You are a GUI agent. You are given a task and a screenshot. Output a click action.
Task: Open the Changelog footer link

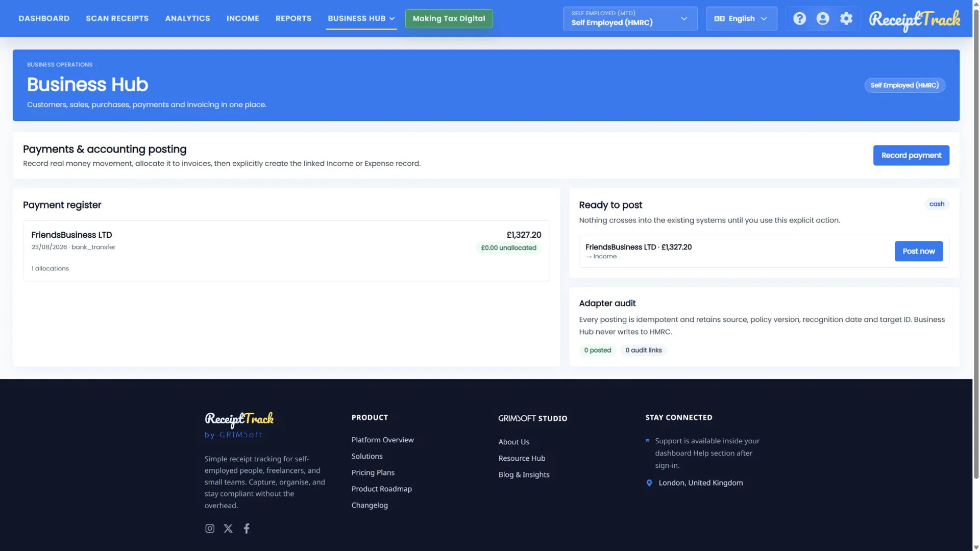point(370,505)
